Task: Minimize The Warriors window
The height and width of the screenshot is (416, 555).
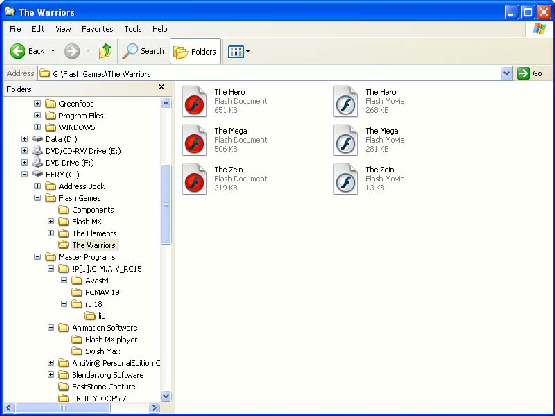Action: pyautogui.click(x=510, y=12)
